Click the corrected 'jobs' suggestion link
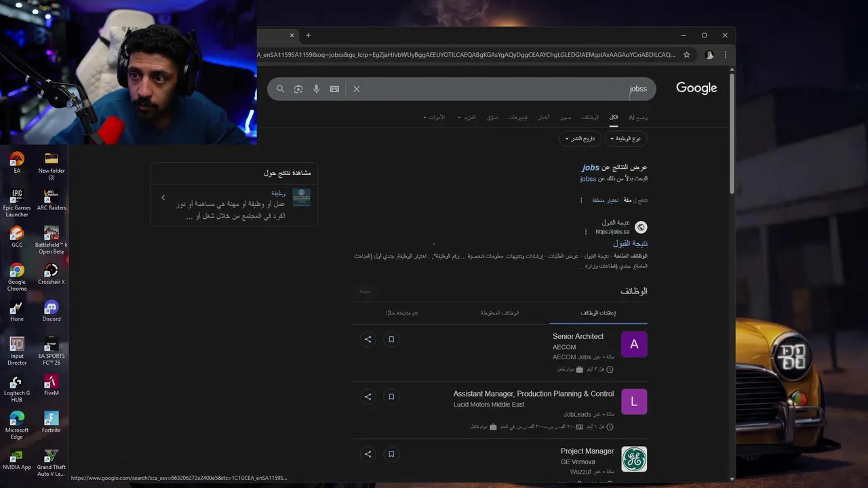Viewport: 868px width, 488px height. tap(591, 167)
